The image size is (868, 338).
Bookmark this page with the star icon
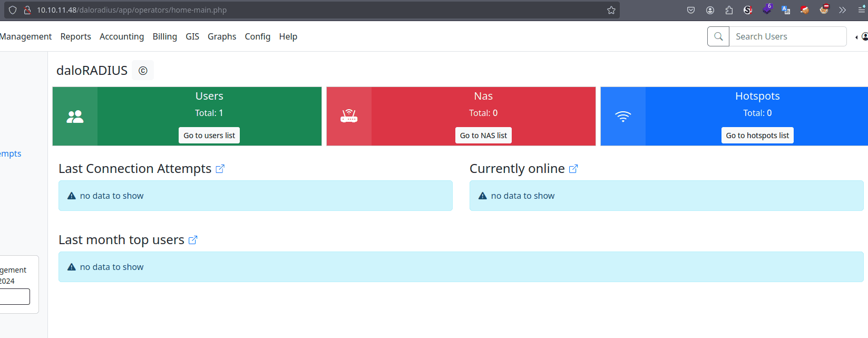point(611,10)
